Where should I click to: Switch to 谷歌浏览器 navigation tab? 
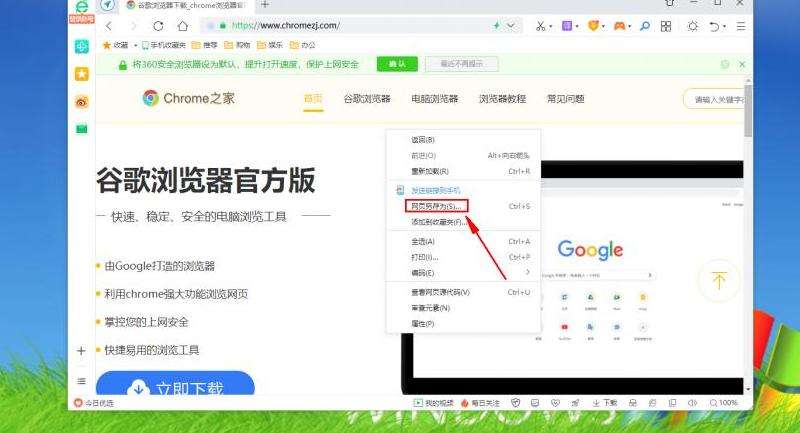[x=366, y=99]
